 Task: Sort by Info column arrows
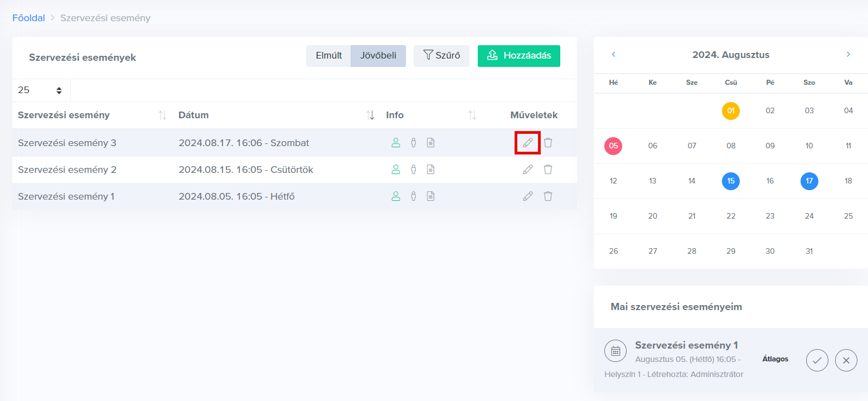pyautogui.click(x=472, y=115)
